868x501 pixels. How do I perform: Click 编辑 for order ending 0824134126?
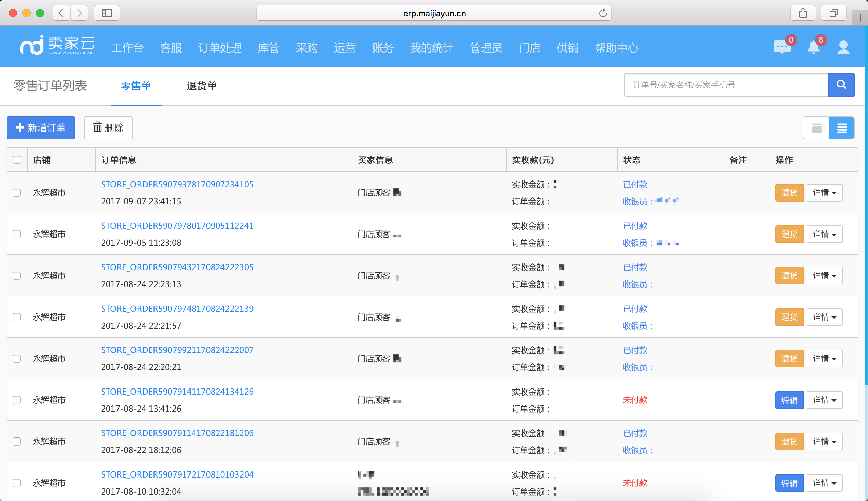tap(789, 400)
